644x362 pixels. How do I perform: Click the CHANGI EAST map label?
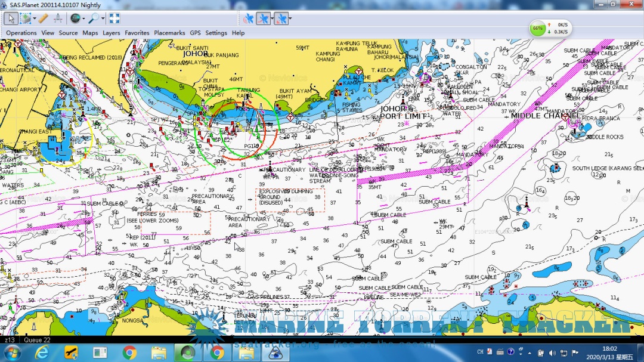pos(35,131)
